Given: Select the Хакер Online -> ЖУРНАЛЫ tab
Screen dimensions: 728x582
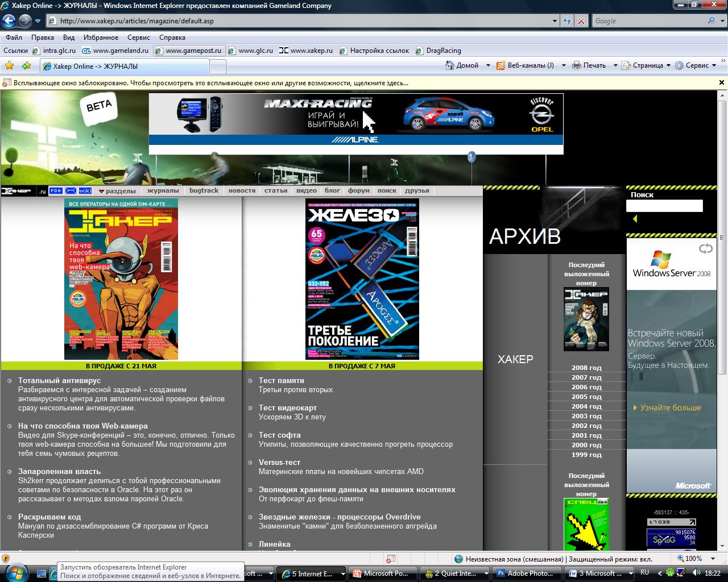Looking at the screenshot, I should coord(125,66).
